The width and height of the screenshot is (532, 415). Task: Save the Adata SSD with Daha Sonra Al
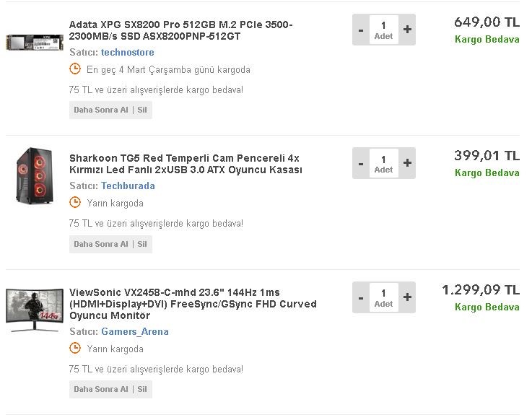click(100, 110)
